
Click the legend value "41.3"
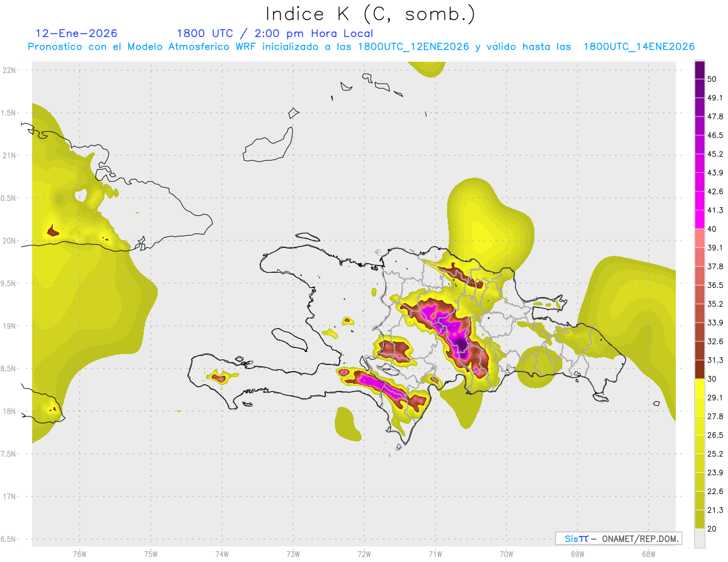[715, 210]
